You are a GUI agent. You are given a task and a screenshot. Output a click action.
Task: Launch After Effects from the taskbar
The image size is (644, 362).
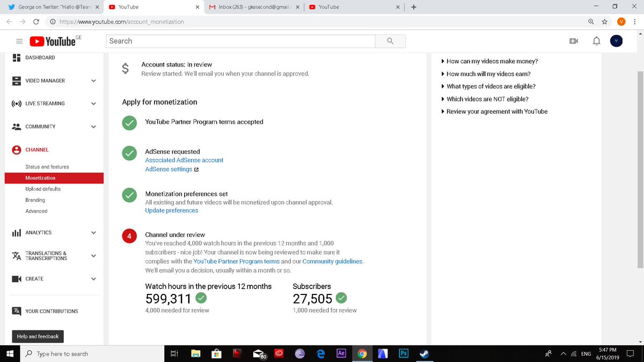pyautogui.click(x=341, y=353)
